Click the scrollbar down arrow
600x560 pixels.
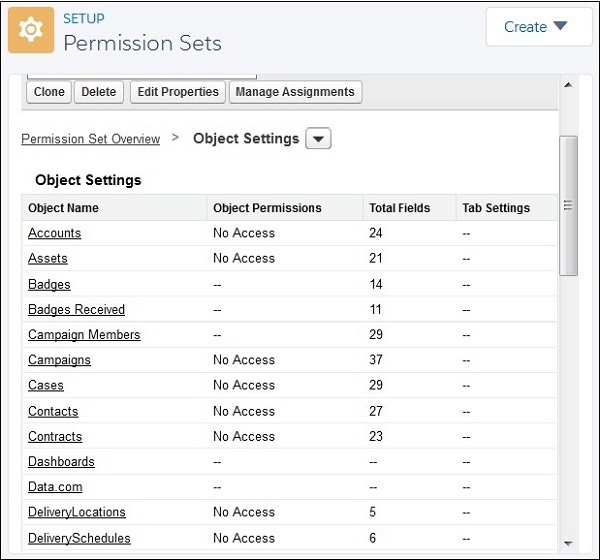click(x=568, y=541)
